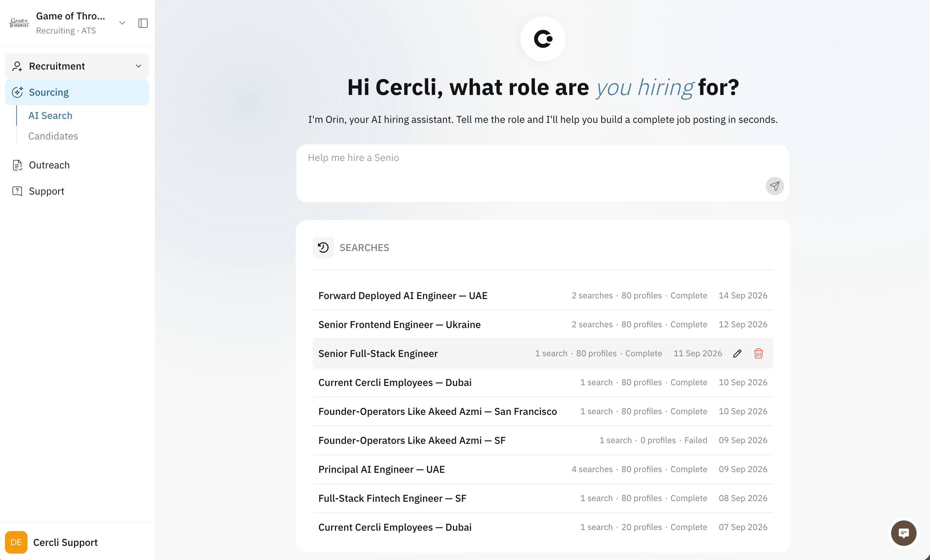
Task: Expand the workspace switcher chevron
Action: (122, 23)
